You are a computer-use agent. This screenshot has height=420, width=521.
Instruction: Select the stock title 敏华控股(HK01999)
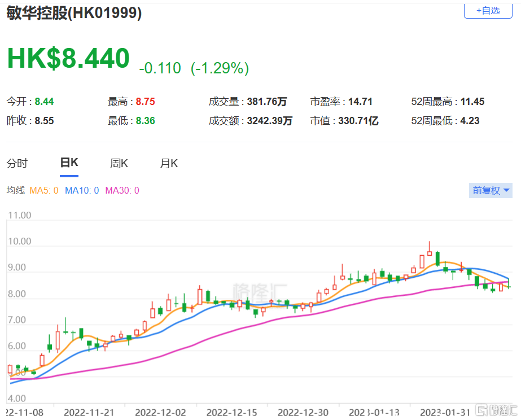click(x=74, y=13)
